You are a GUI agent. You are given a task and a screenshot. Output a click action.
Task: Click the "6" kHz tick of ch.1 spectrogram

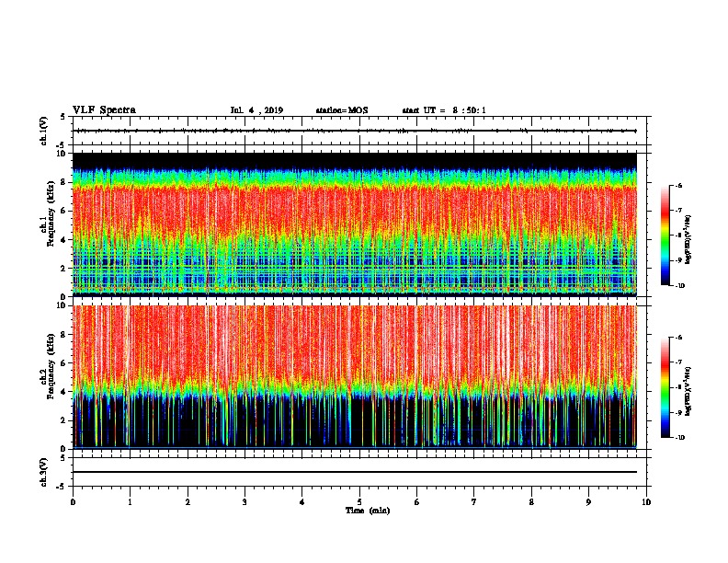[x=63, y=211]
